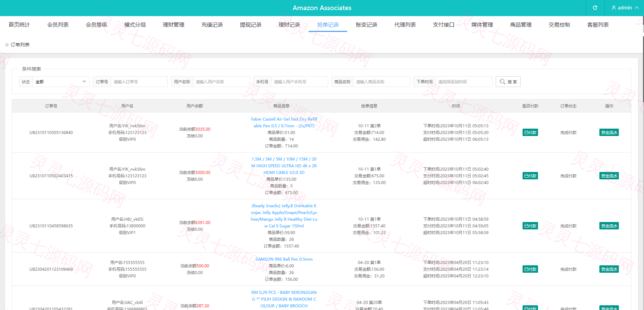
Task: Click order number UB2310110502403415
Action: [51, 176]
